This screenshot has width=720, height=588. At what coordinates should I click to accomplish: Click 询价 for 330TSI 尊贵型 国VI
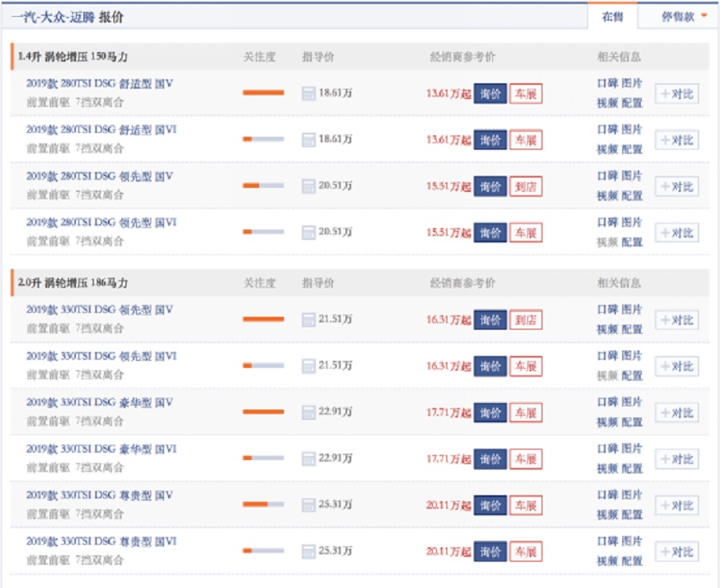click(x=490, y=552)
